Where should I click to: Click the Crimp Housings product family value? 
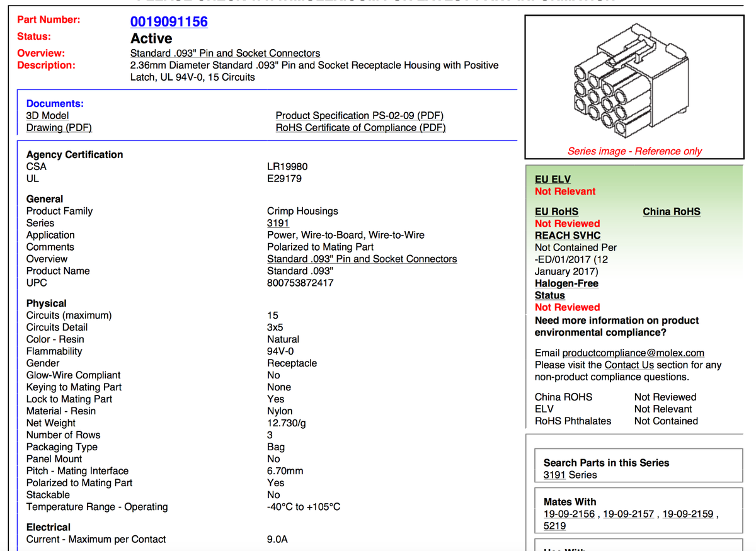pos(302,212)
